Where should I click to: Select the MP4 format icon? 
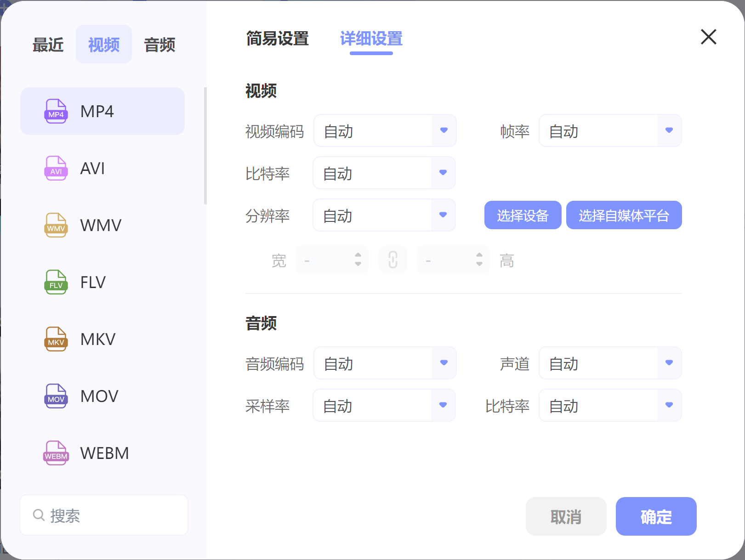[x=55, y=111]
